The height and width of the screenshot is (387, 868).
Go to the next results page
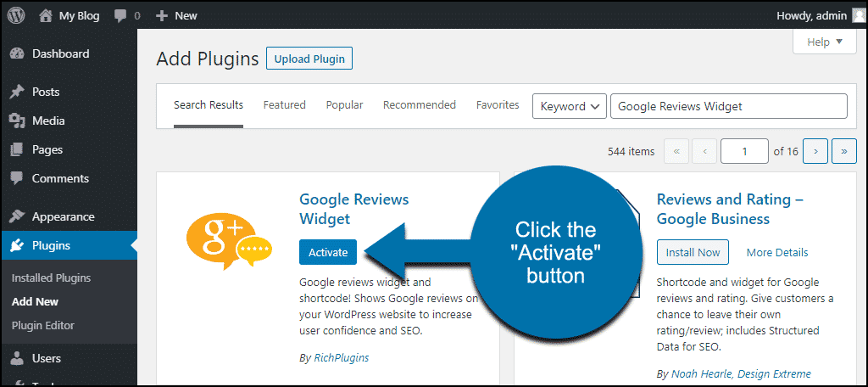pos(815,151)
